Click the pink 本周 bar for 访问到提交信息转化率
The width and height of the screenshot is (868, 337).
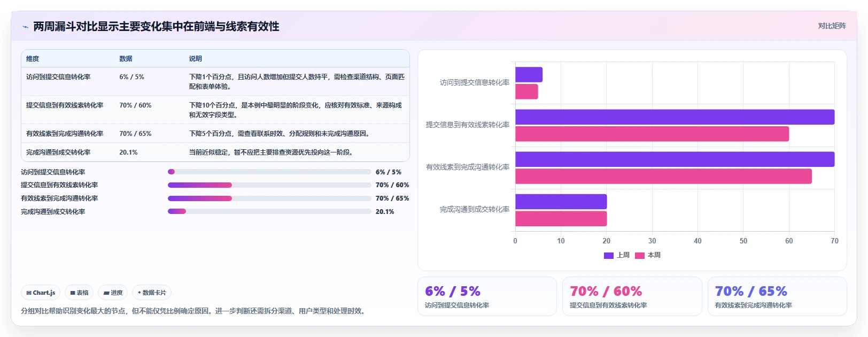[x=526, y=91]
